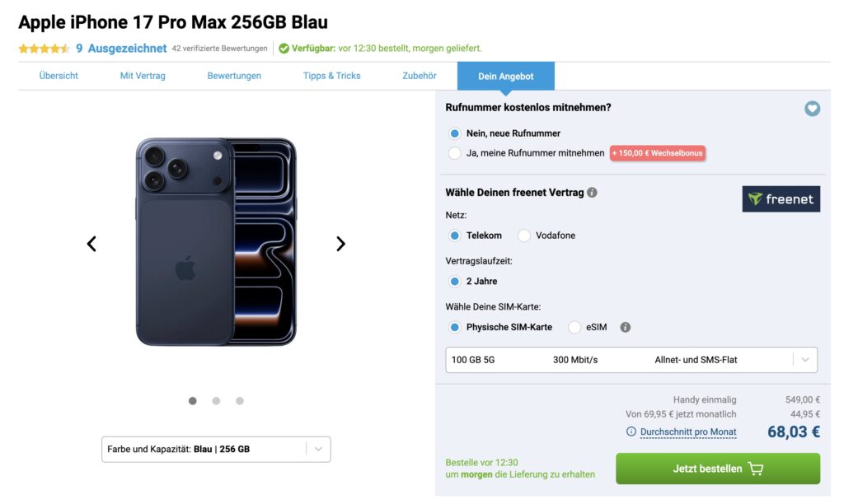This screenshot has width=844, height=504.
Task: Select Physische SIM-Karte option
Action: (455, 327)
